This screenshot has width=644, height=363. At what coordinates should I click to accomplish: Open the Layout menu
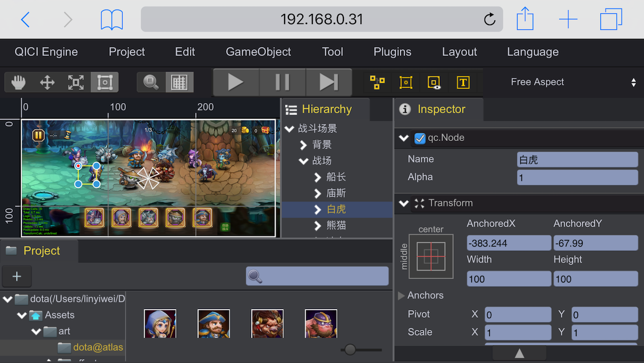pos(460,52)
